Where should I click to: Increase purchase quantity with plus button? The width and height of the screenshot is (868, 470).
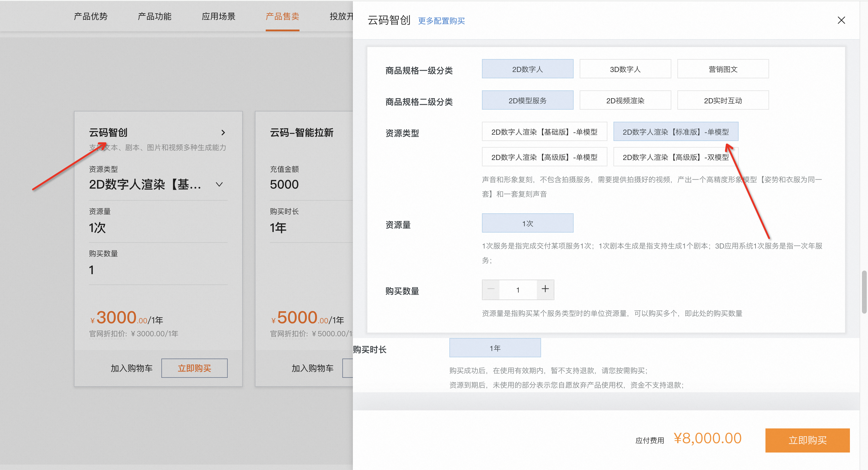coord(545,290)
